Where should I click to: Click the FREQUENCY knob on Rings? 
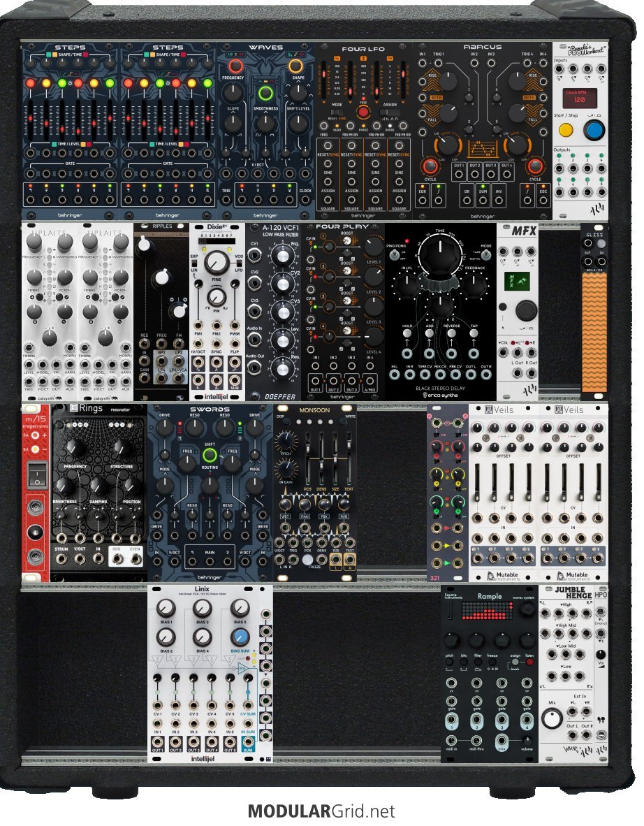point(75,447)
